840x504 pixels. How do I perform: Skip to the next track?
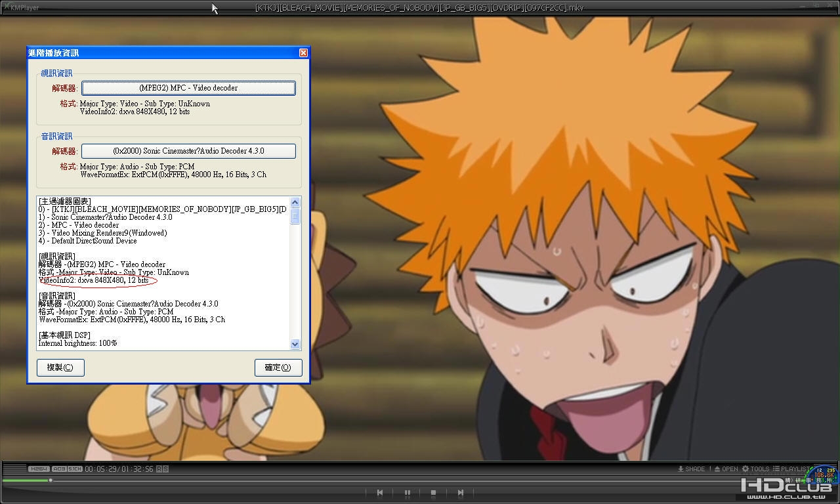(x=460, y=492)
